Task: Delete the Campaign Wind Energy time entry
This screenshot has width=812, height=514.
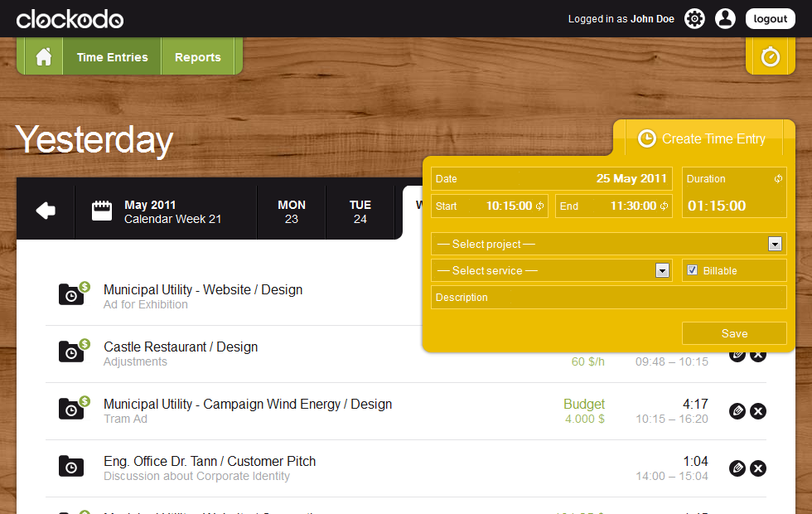Action: (x=758, y=411)
